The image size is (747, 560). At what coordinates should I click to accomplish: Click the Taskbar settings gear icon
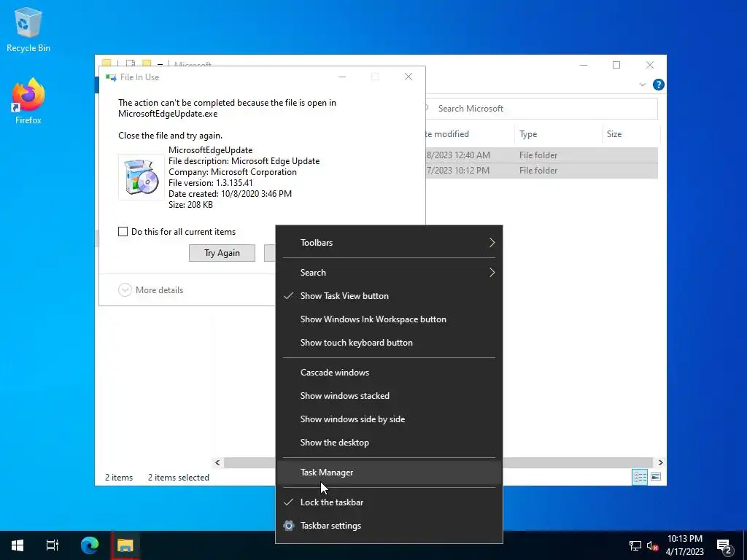coord(289,526)
